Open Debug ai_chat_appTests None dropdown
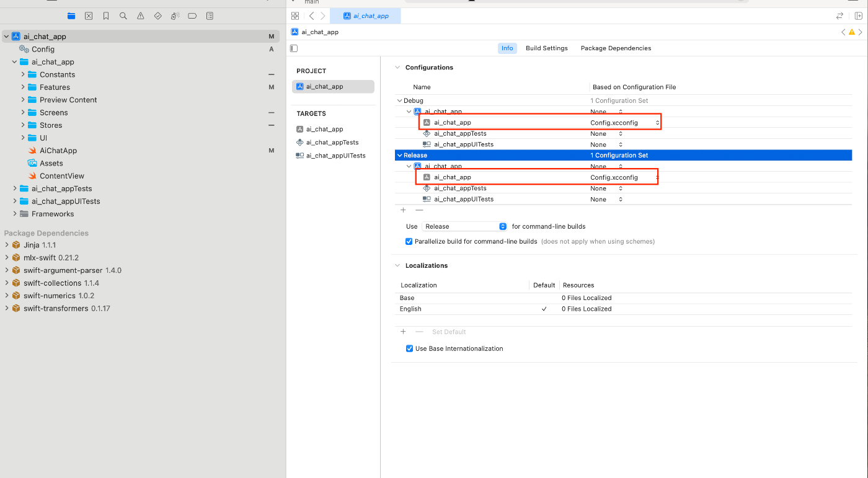Screen dimensions: 868x478 coord(606,134)
